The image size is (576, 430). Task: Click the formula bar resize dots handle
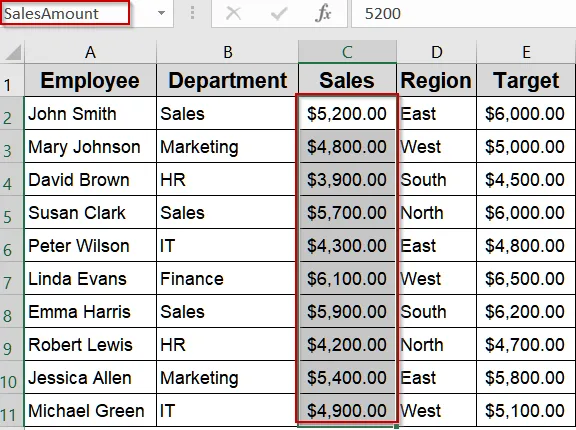[192, 13]
